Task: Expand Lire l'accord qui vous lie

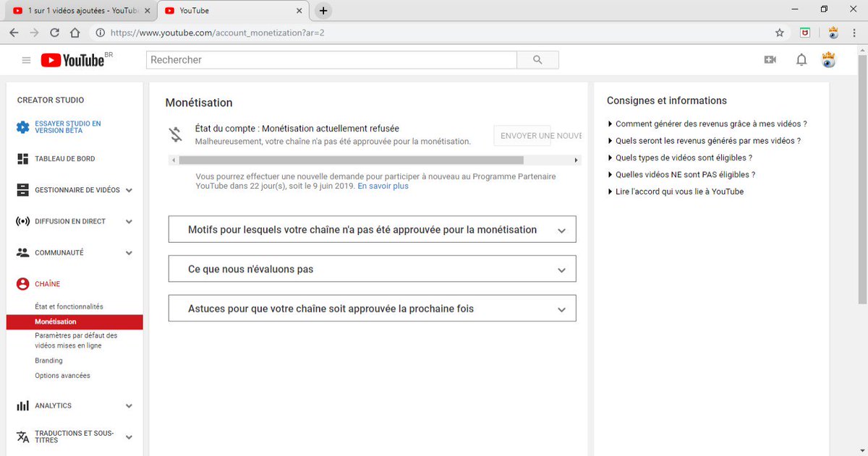Action: [x=675, y=192]
